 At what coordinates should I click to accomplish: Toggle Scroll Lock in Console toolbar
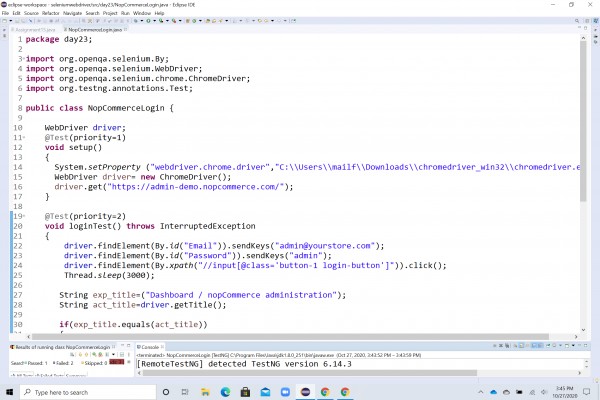pos(521,346)
